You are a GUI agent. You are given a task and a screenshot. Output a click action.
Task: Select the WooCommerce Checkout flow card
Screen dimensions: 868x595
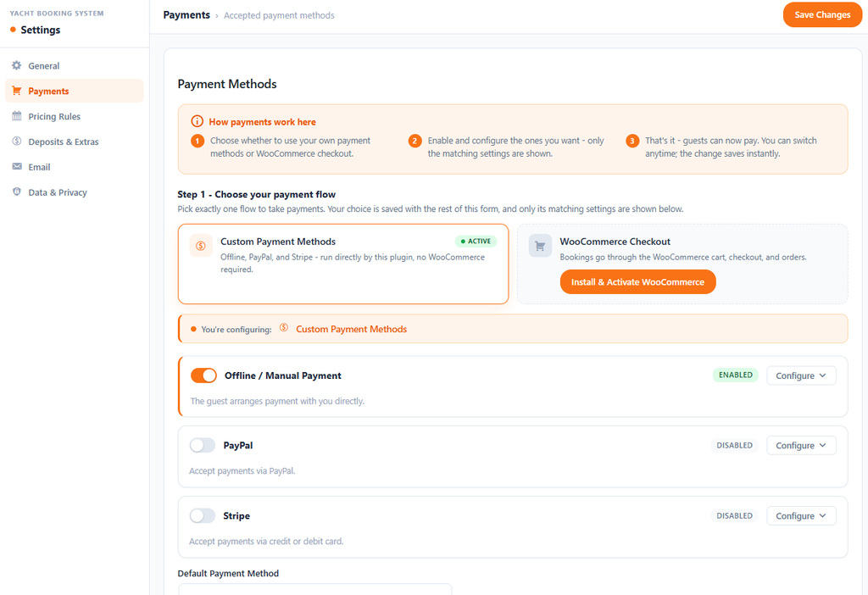682,264
